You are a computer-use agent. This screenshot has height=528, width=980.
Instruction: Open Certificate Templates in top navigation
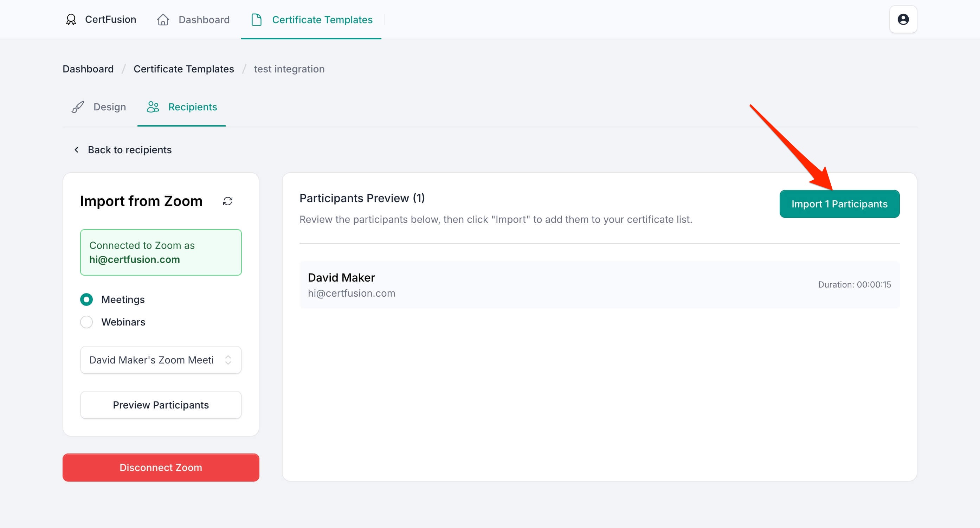pos(322,19)
